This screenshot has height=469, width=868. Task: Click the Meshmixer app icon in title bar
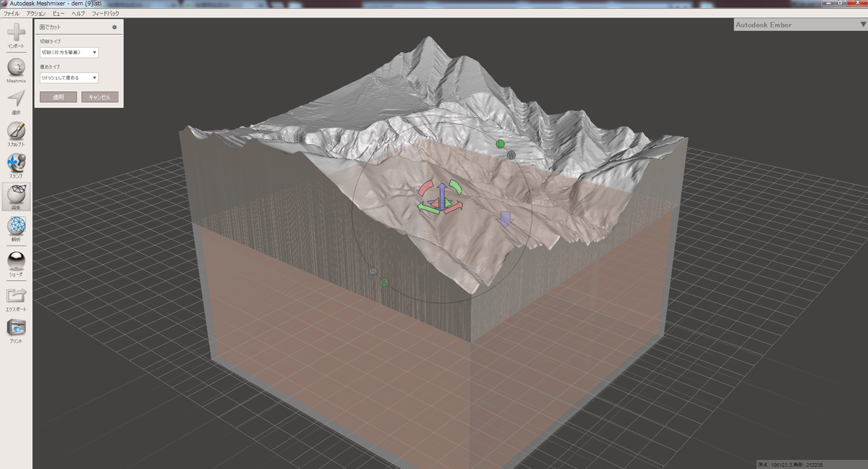4,4
